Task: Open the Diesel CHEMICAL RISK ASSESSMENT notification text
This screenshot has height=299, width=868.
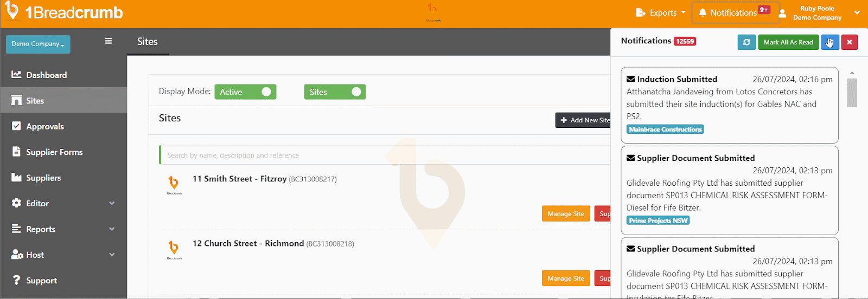Action: tap(727, 195)
